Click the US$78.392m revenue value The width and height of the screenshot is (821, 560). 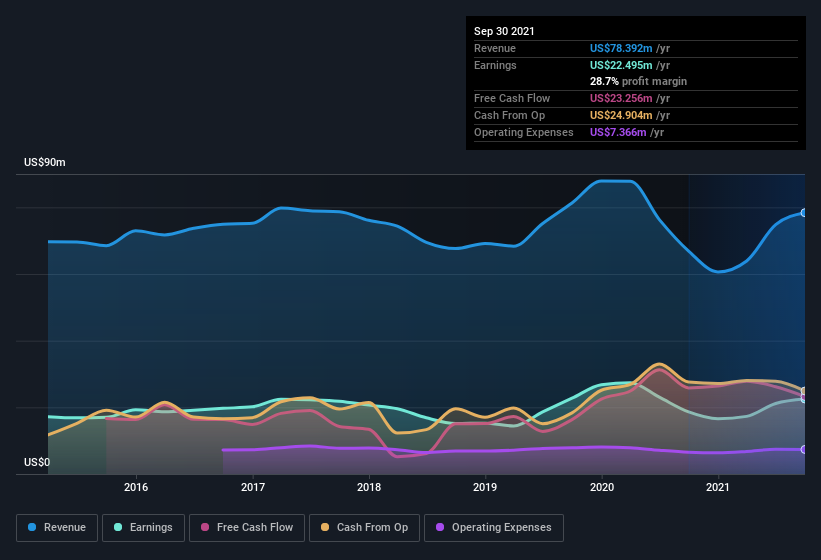(x=621, y=48)
